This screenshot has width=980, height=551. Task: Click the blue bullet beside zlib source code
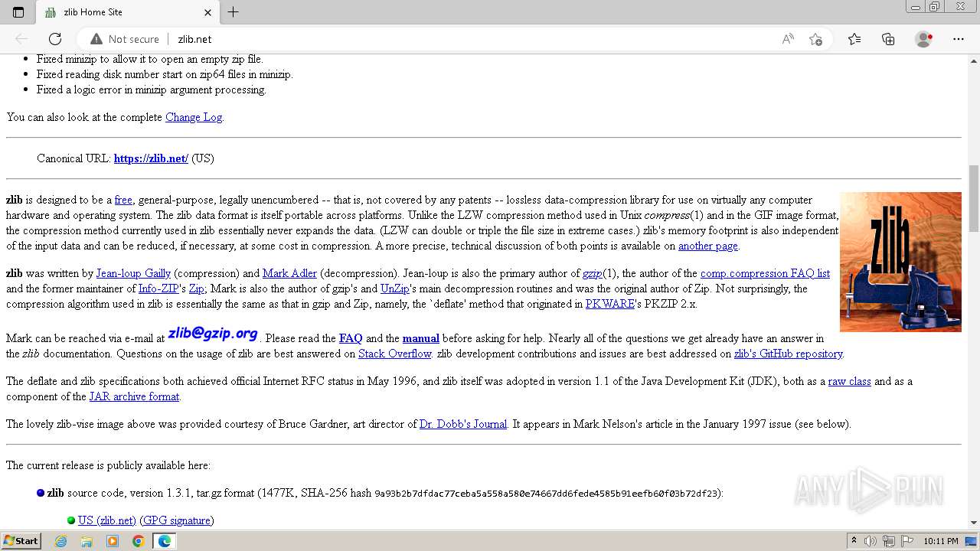41,493
